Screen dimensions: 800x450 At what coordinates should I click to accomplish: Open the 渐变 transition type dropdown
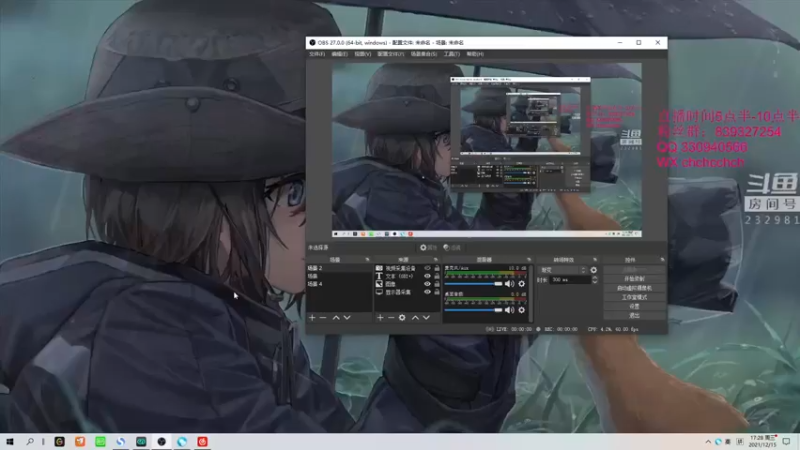(x=563, y=270)
